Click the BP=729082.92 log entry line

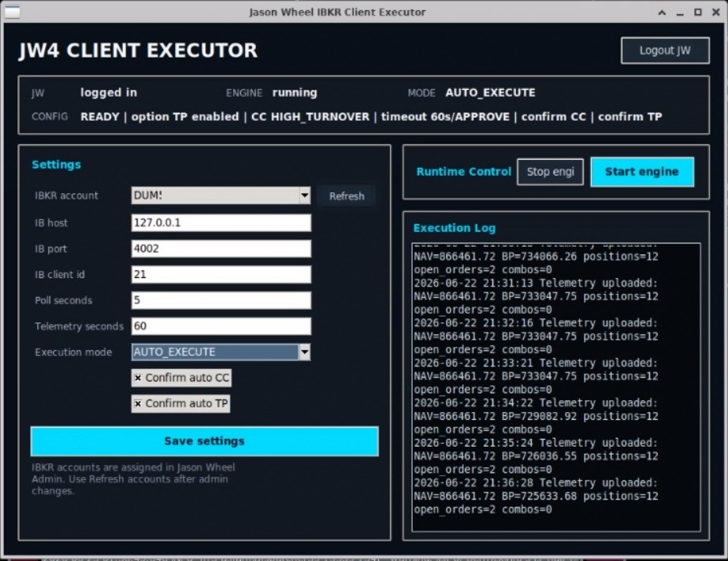(x=536, y=416)
